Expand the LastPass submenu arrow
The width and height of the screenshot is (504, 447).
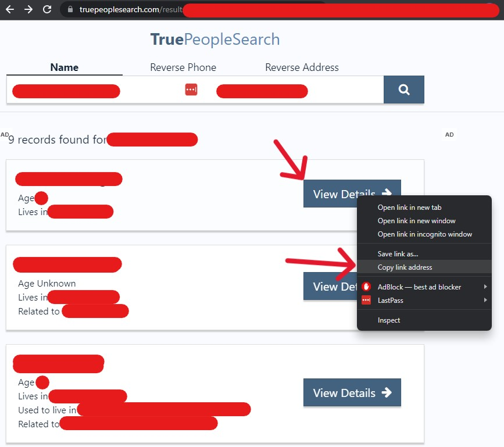(485, 300)
